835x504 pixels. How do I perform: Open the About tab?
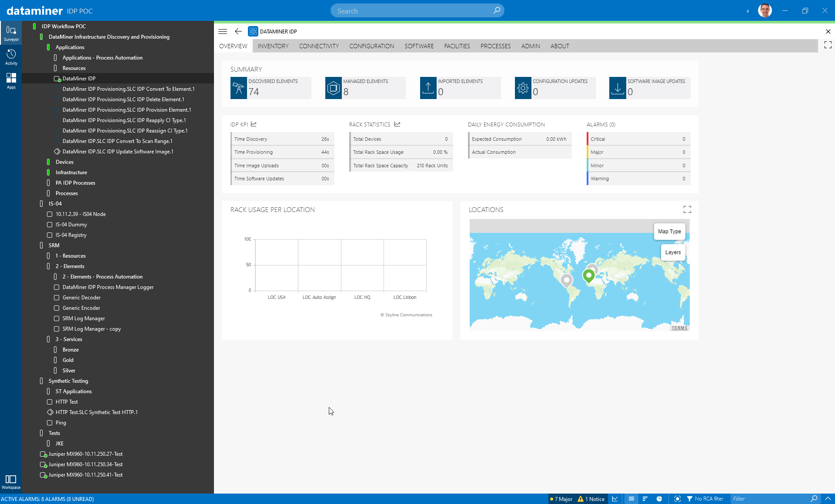coord(560,46)
